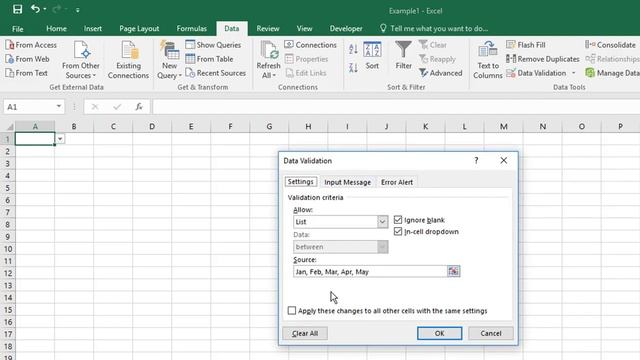Image resolution: width=640 pixels, height=360 pixels.
Task: Click the Source range selector icon
Action: pyautogui.click(x=453, y=271)
